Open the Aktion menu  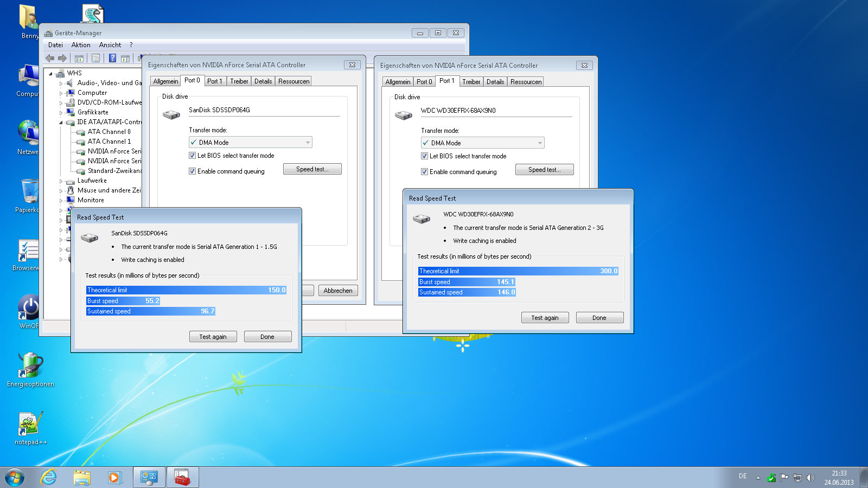tap(81, 45)
